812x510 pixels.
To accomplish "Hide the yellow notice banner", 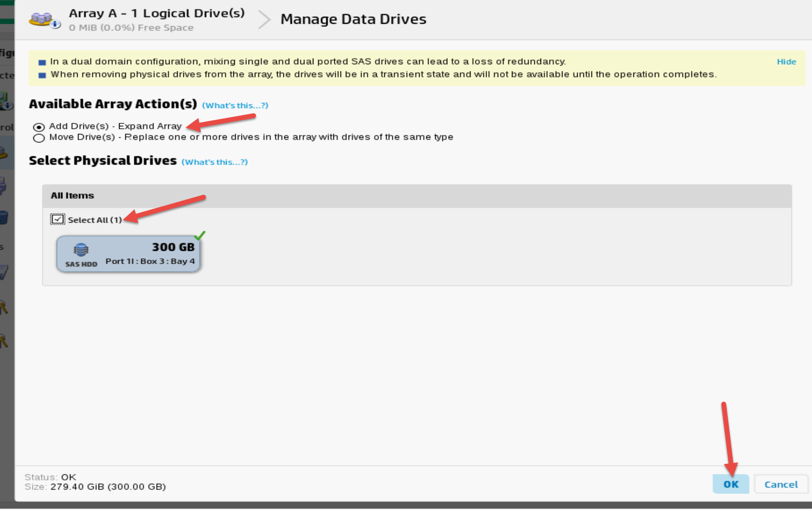I will coord(786,61).
